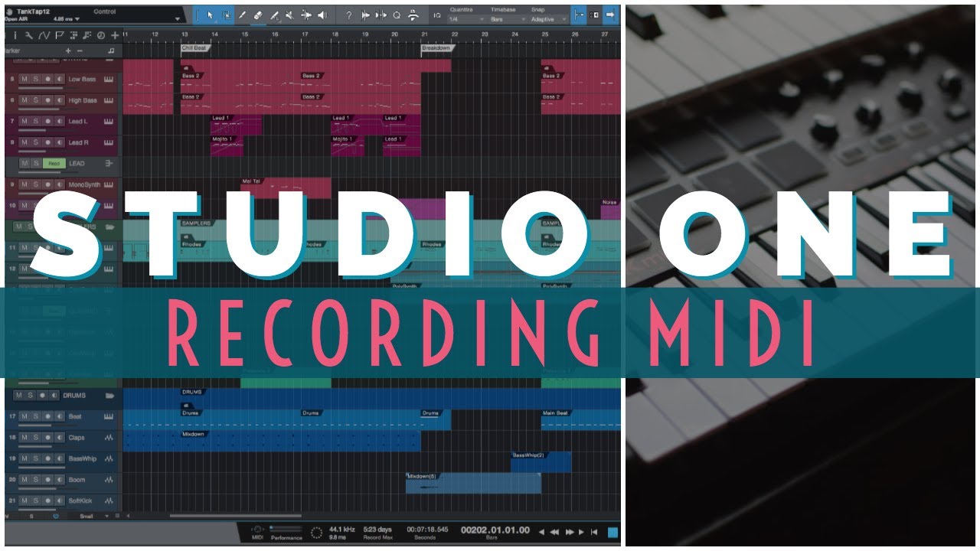Solo the High Bass track
Viewport: 980px width, 551px height.
(35, 100)
